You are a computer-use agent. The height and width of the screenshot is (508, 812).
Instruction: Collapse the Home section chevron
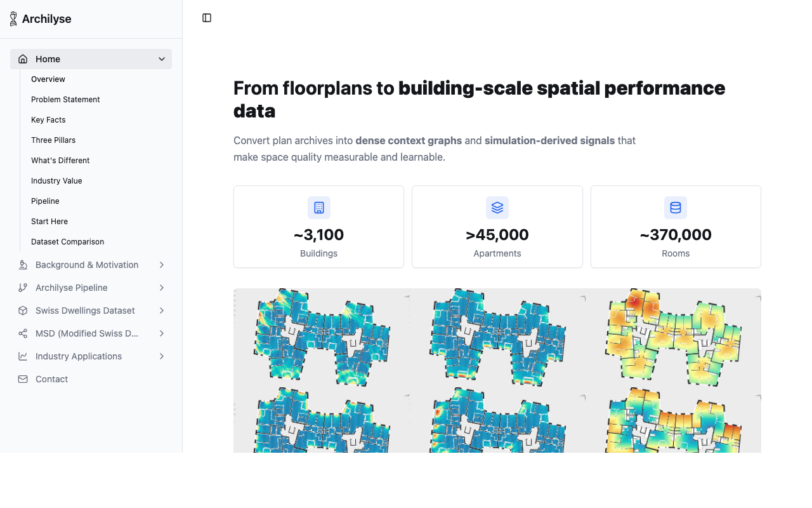[162, 59]
